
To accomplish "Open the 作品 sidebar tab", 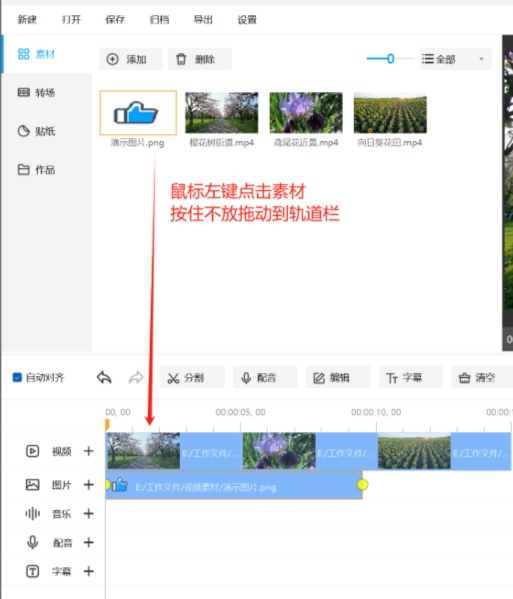I will pos(47,170).
